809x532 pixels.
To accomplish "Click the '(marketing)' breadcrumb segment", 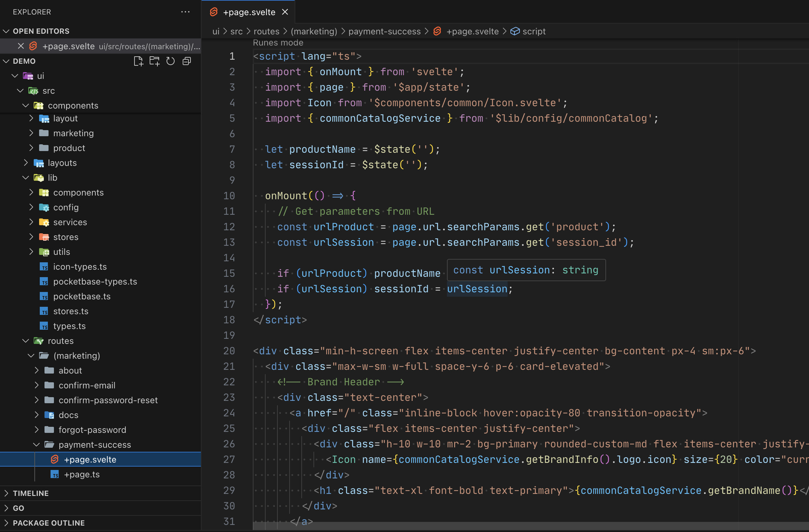I will coord(314,31).
